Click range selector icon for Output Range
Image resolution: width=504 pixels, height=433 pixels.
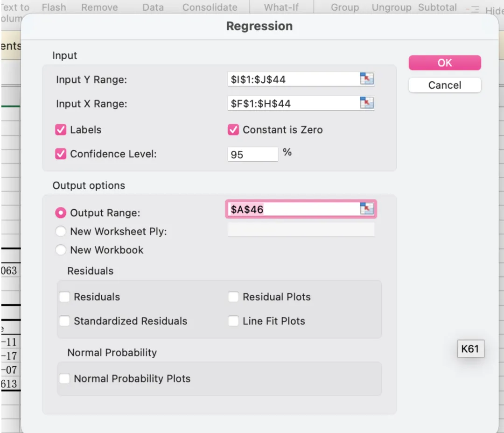[x=367, y=209]
